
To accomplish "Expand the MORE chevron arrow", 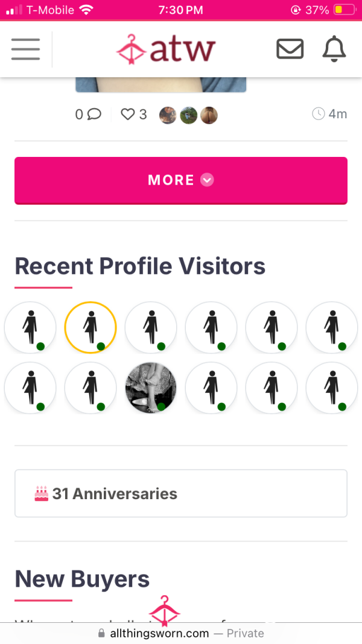I will click(x=208, y=180).
